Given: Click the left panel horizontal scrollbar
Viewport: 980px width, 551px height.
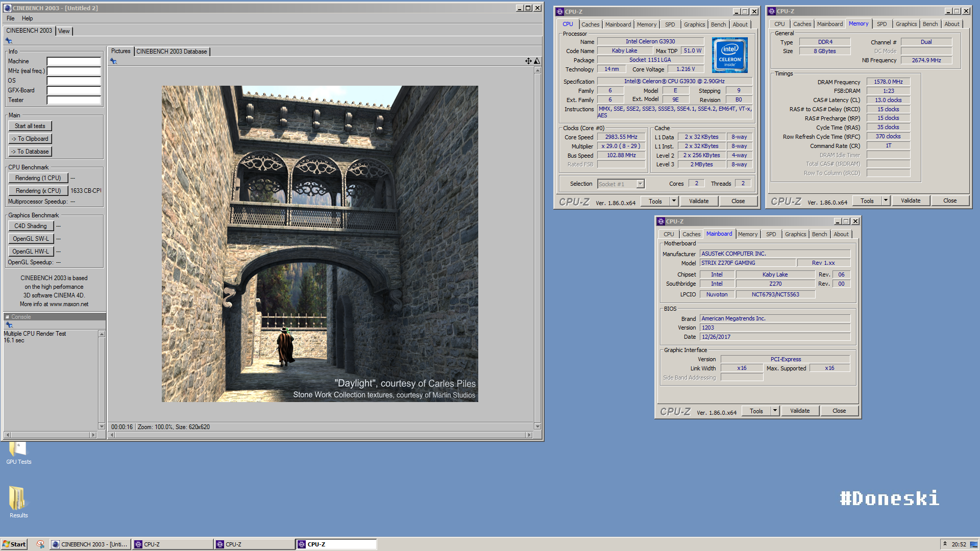Looking at the screenshot, I should coord(50,435).
